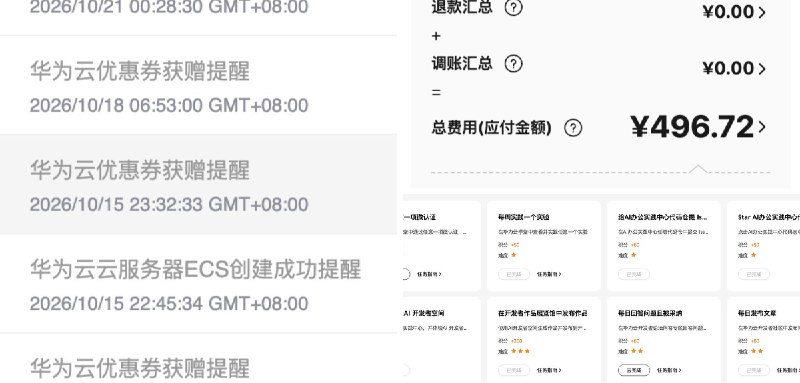
Task: Open 任务指南 link in 每周实践一个实验 card
Action: click(x=549, y=274)
